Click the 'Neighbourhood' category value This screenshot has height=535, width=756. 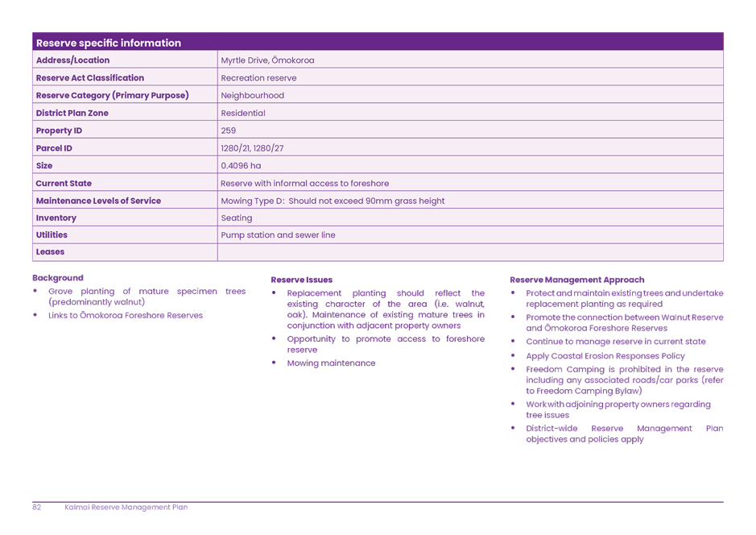252,95
